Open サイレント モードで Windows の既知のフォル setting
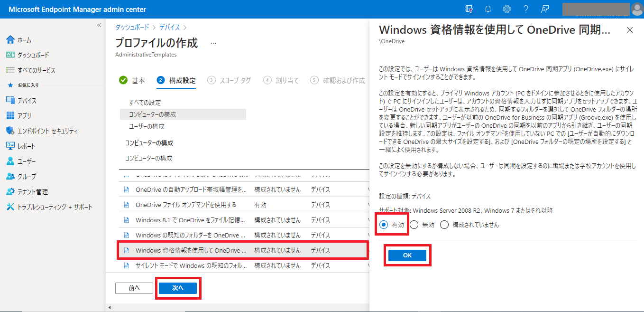 click(x=191, y=265)
